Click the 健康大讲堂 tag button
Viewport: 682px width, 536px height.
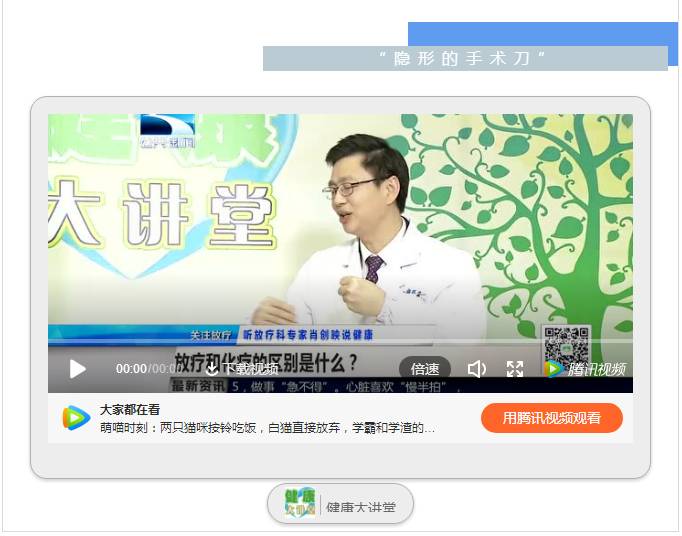pos(340,504)
